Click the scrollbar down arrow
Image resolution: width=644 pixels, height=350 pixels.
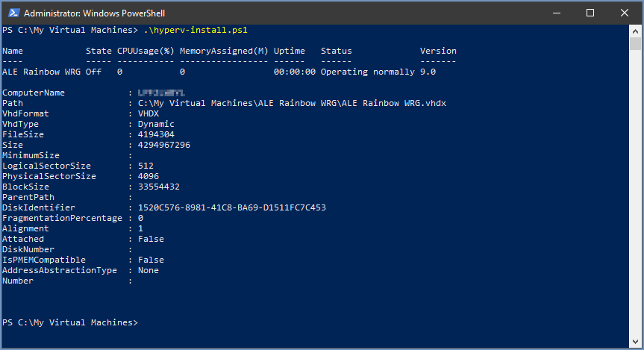tap(635, 341)
